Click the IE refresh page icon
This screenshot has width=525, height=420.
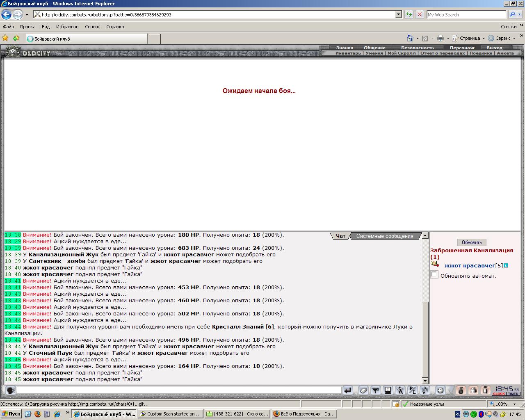coord(409,14)
